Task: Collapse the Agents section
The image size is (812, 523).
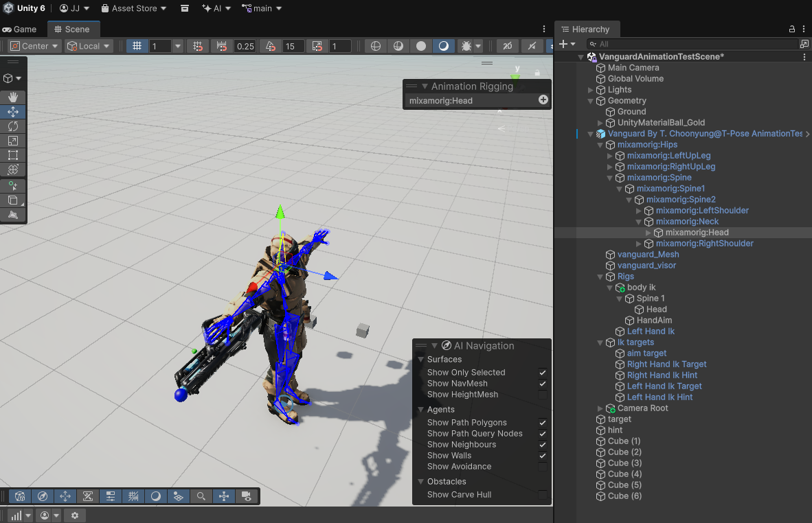Action: tap(421, 409)
